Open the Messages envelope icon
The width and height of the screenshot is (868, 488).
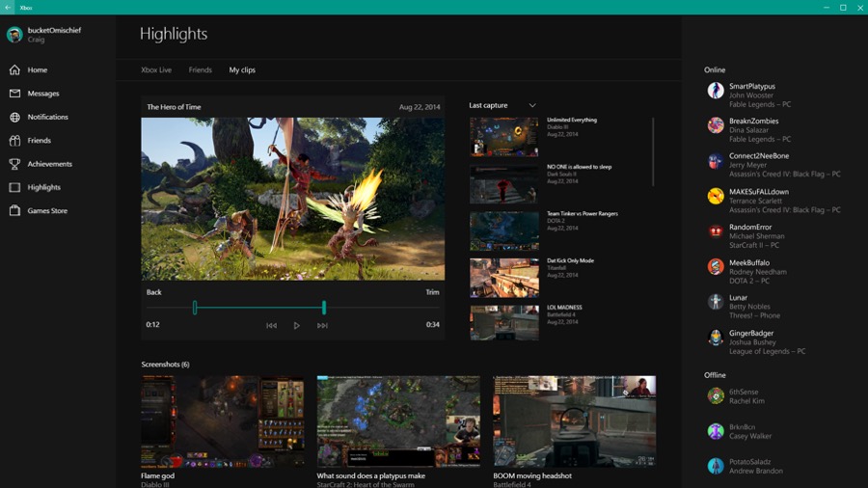(x=14, y=94)
